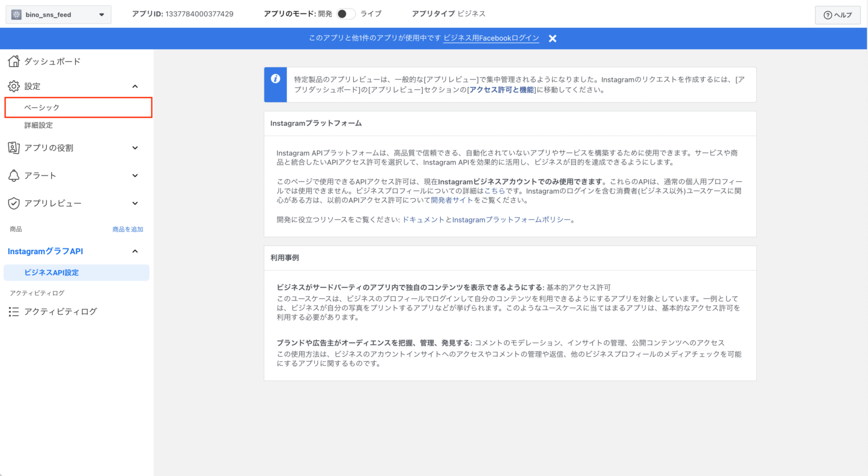Click the アプリレビュー checkmark icon
Viewport: 868px width, 476px height.
(13, 203)
